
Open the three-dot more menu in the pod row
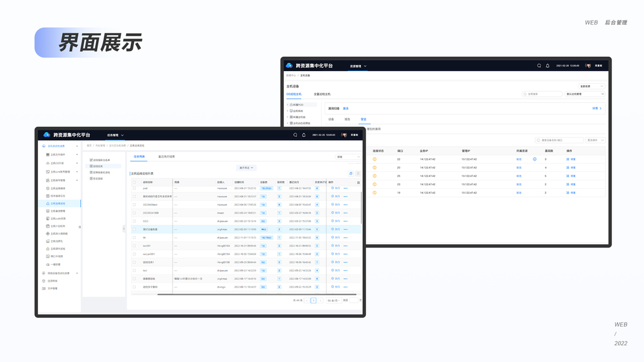pos(345,188)
